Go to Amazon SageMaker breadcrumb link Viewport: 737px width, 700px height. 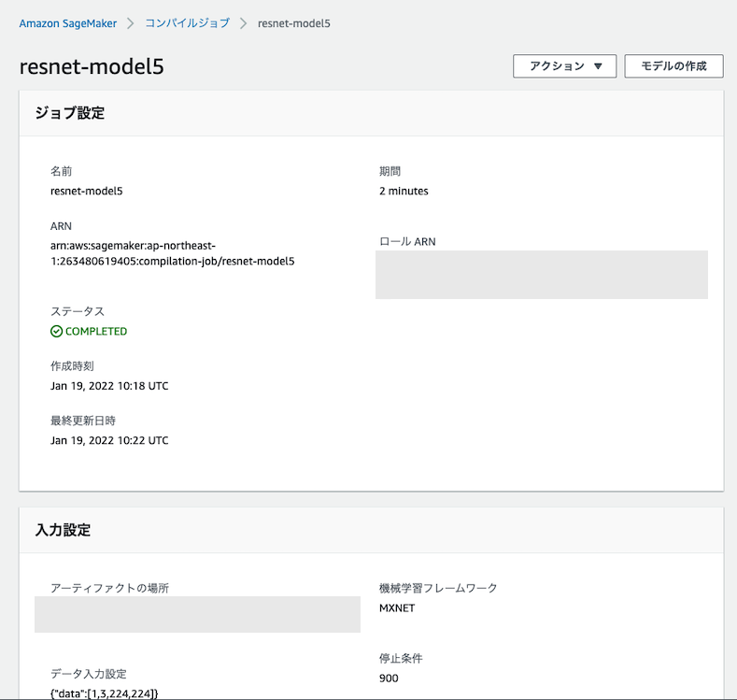68,23
